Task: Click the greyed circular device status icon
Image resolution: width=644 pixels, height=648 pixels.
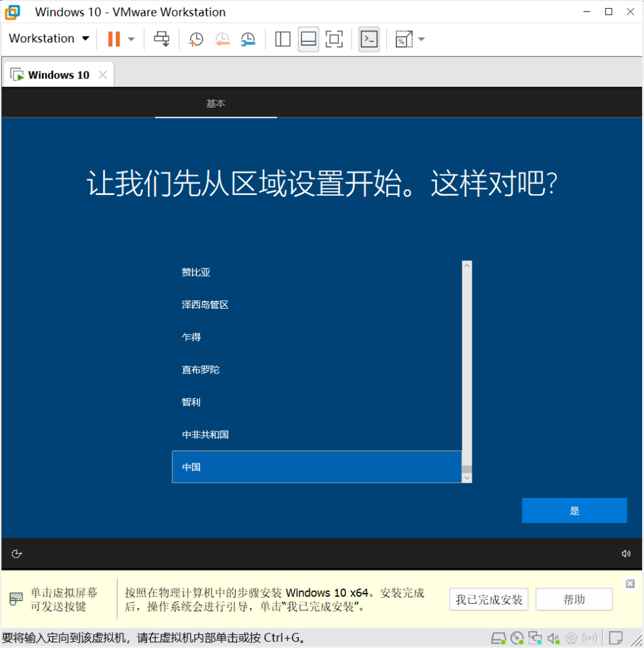Action: click(571, 639)
